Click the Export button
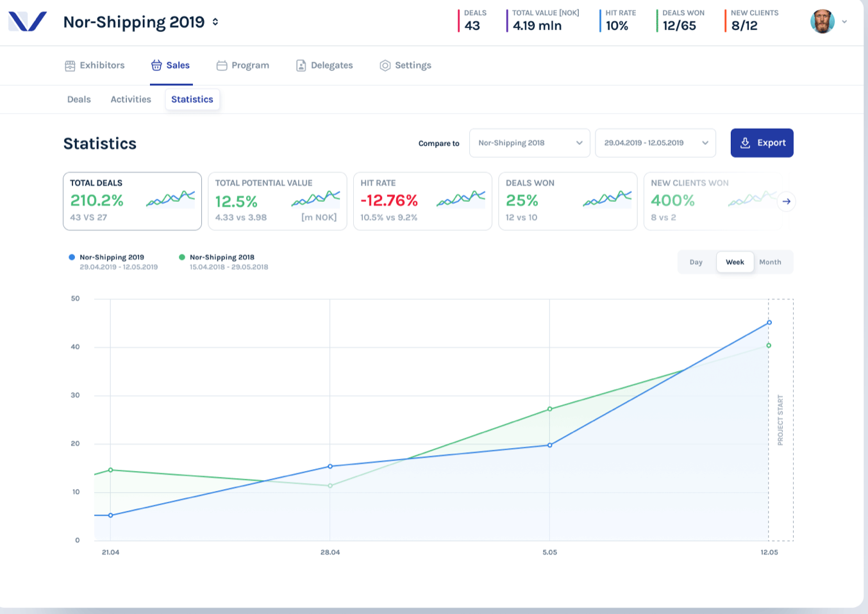The height and width of the screenshot is (614, 868). 762,143
